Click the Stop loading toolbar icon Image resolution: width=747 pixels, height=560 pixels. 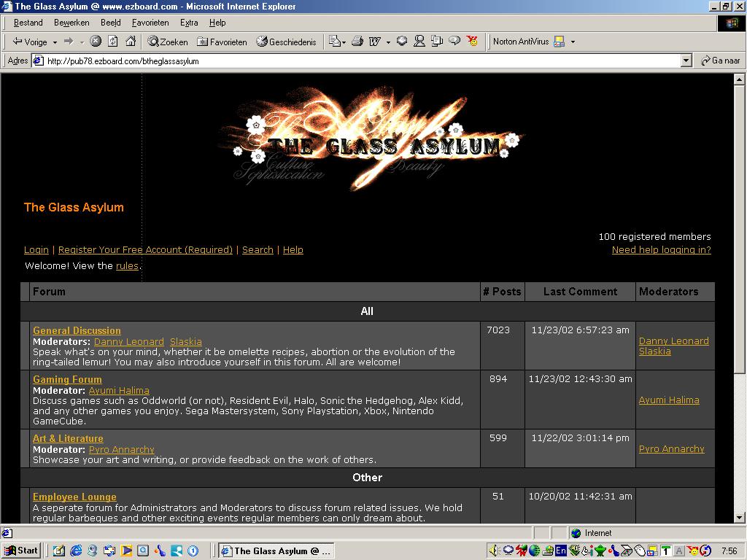point(96,42)
